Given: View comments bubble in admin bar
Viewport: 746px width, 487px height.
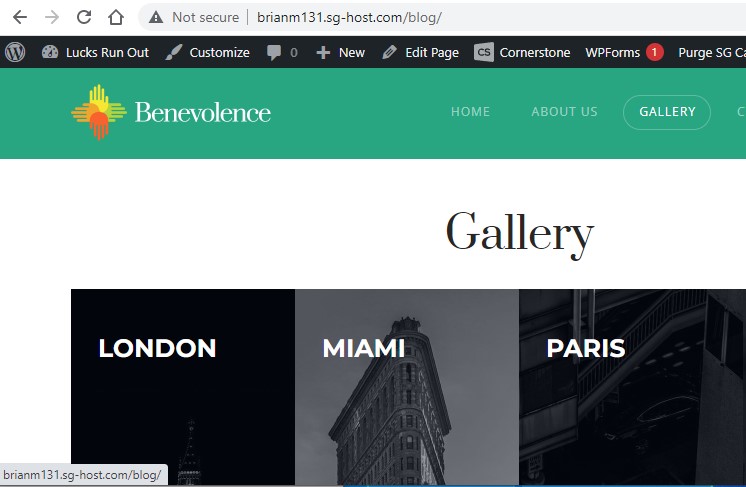Looking at the screenshot, I should click(x=282, y=52).
